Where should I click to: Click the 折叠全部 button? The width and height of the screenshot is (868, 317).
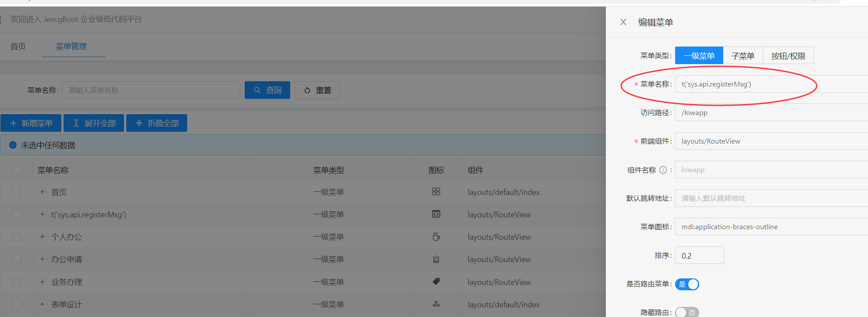[x=157, y=123]
